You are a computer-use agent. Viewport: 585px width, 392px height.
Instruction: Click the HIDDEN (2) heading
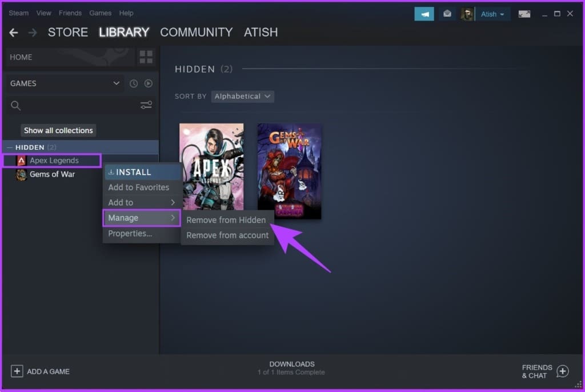(204, 69)
